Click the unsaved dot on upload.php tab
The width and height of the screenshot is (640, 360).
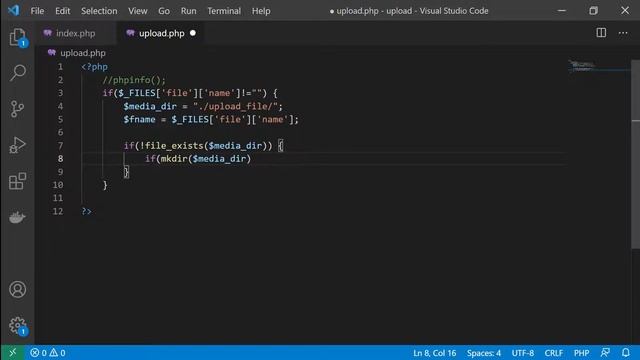point(193,33)
